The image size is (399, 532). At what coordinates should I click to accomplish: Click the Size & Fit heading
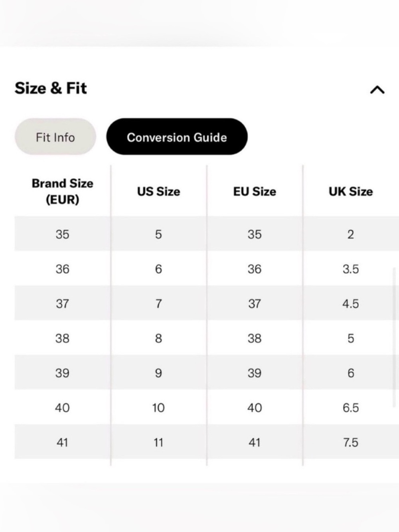tap(51, 88)
